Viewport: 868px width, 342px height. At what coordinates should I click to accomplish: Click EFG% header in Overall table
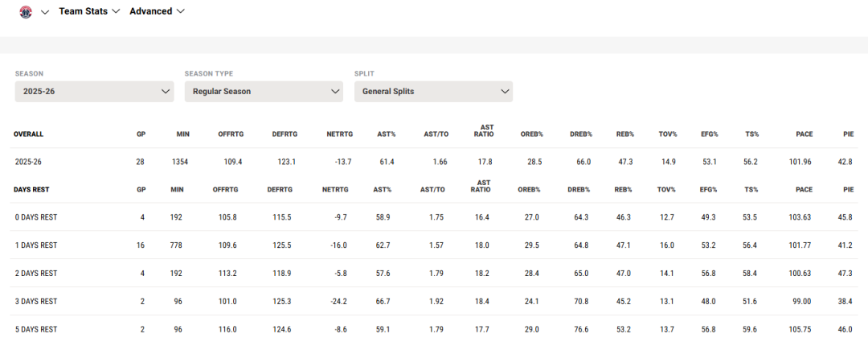click(x=709, y=134)
